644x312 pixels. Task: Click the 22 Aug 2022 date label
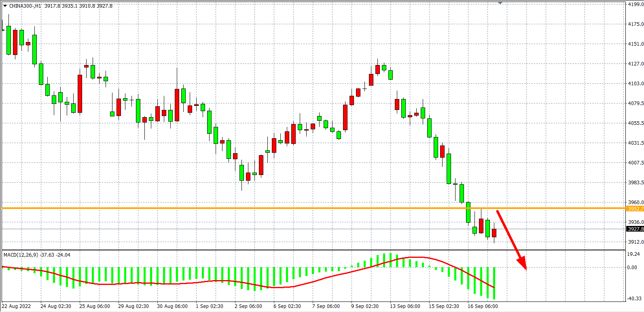coord(16,306)
